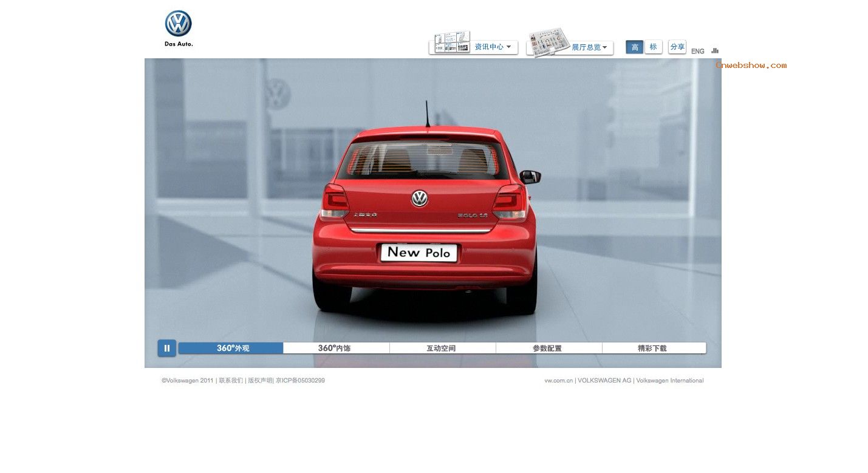The image size is (868, 473).
Task: Open the VOLKSWAGEN AG link
Action: tap(604, 381)
